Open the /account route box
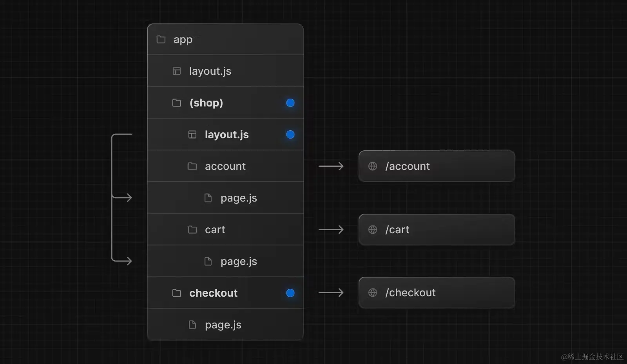The height and width of the screenshot is (364, 627). point(437,166)
